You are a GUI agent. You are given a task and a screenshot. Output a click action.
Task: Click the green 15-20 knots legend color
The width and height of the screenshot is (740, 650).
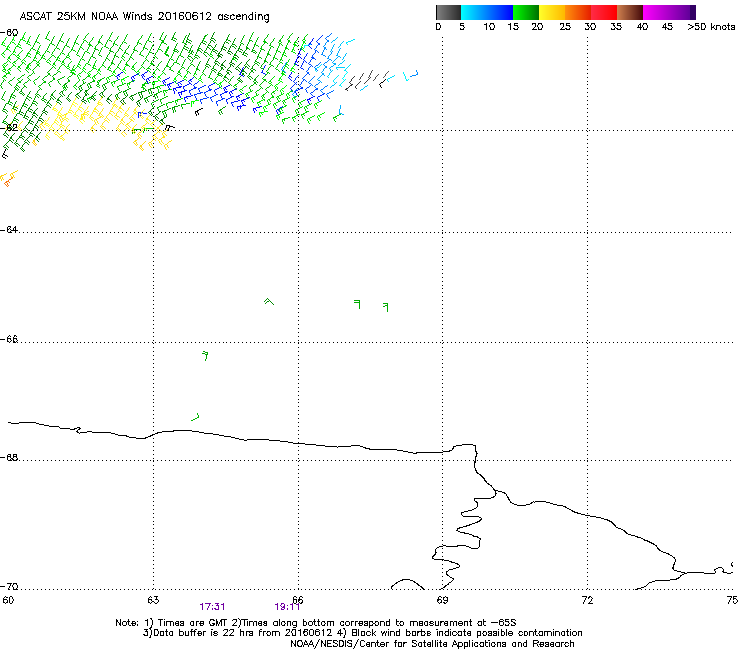point(526,12)
